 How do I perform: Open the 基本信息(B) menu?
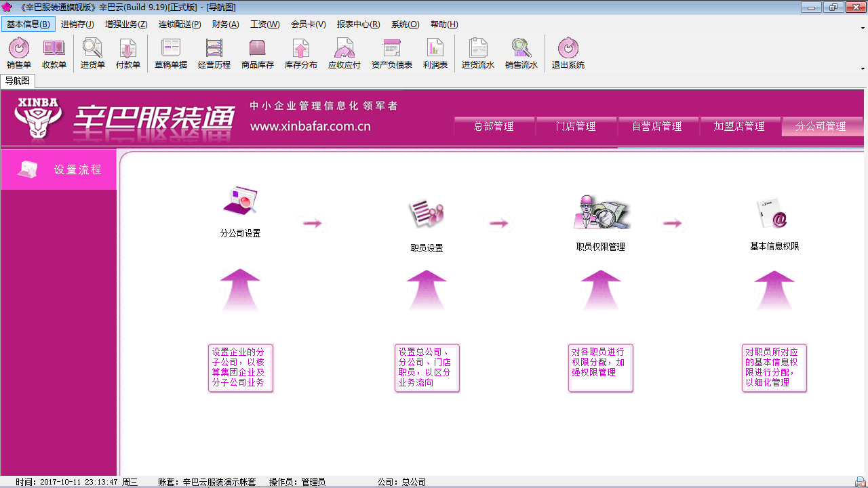[x=28, y=24]
